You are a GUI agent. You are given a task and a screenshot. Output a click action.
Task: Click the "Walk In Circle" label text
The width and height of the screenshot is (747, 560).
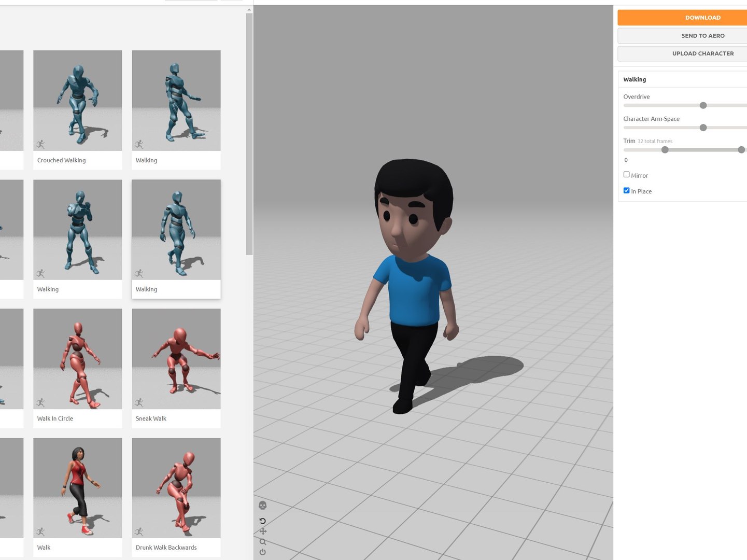tap(55, 418)
